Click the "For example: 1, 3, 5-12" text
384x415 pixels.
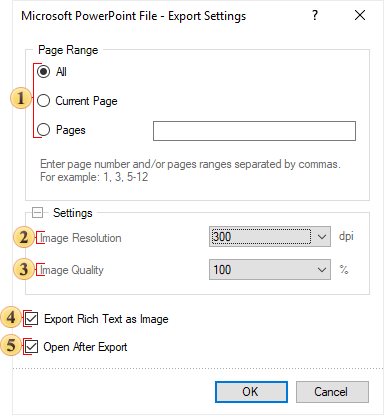(94, 177)
